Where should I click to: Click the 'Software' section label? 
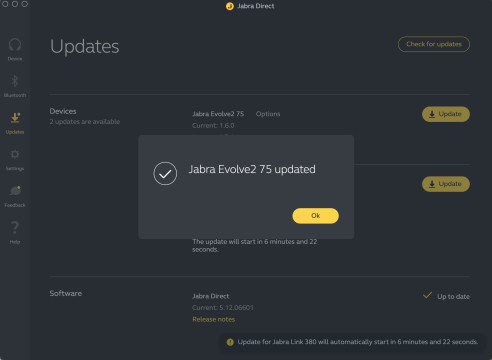(x=66, y=293)
